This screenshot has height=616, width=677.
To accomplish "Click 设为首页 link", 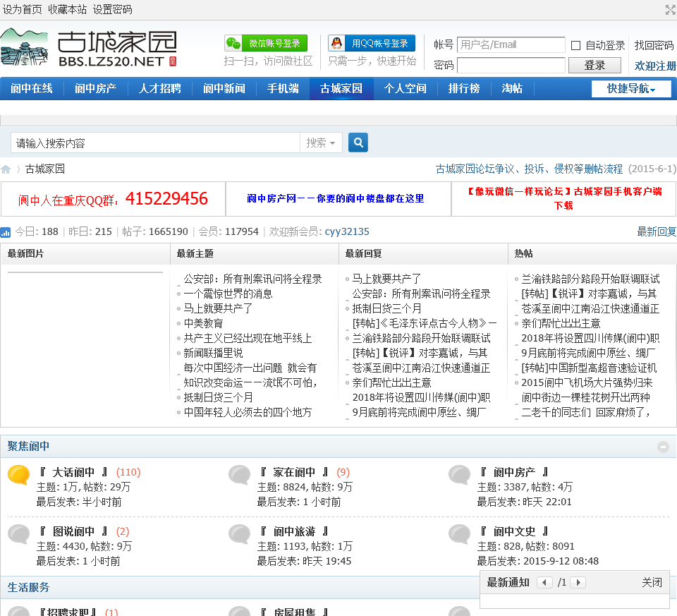I will (x=23, y=9).
